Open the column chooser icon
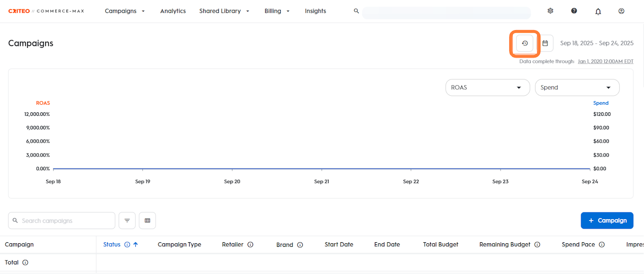The height and width of the screenshot is (275, 644). 147,221
